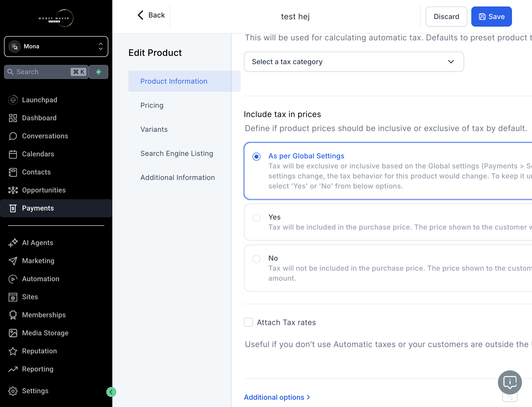Click the Reporting trend line icon
The height and width of the screenshot is (407, 532).
pyautogui.click(x=13, y=369)
